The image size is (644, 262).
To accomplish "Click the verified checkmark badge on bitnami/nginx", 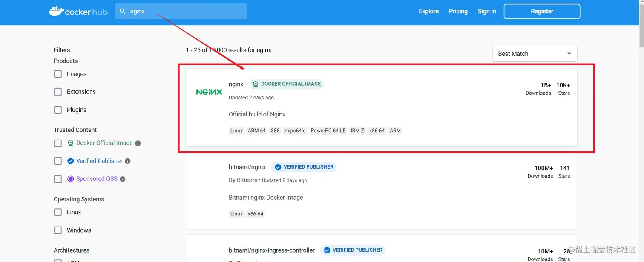I will click(x=278, y=167).
